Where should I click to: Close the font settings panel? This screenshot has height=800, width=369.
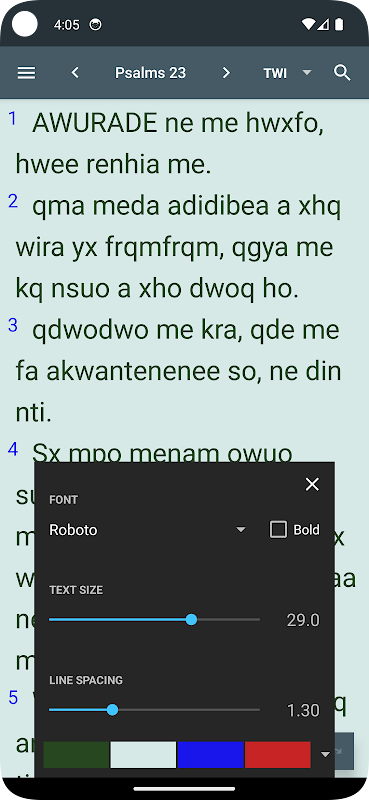coord(312,484)
